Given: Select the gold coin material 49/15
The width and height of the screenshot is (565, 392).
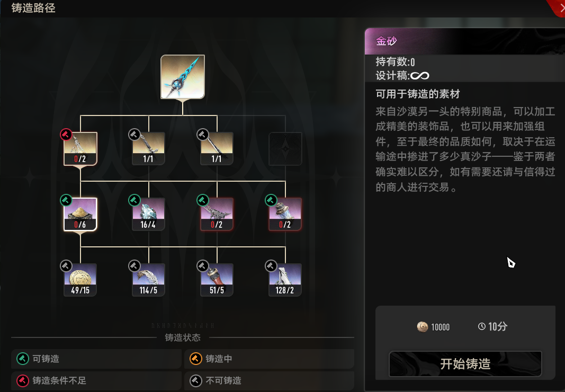Looking at the screenshot, I should tap(80, 280).
